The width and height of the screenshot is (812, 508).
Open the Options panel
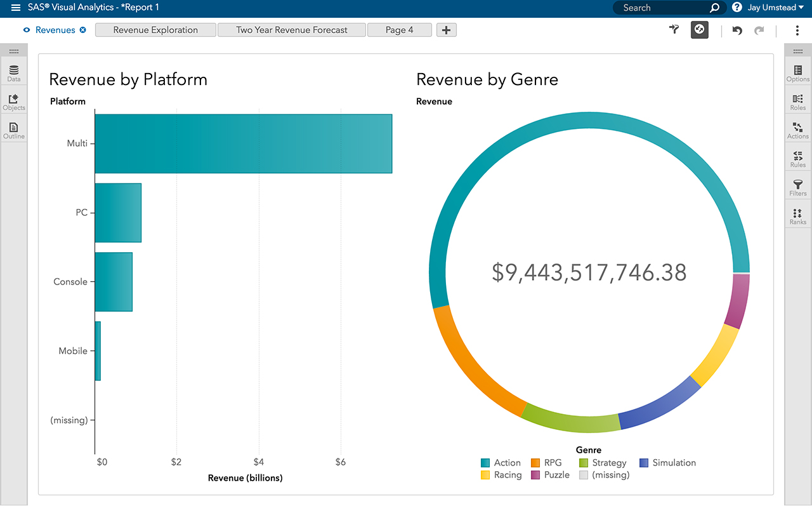tap(798, 73)
